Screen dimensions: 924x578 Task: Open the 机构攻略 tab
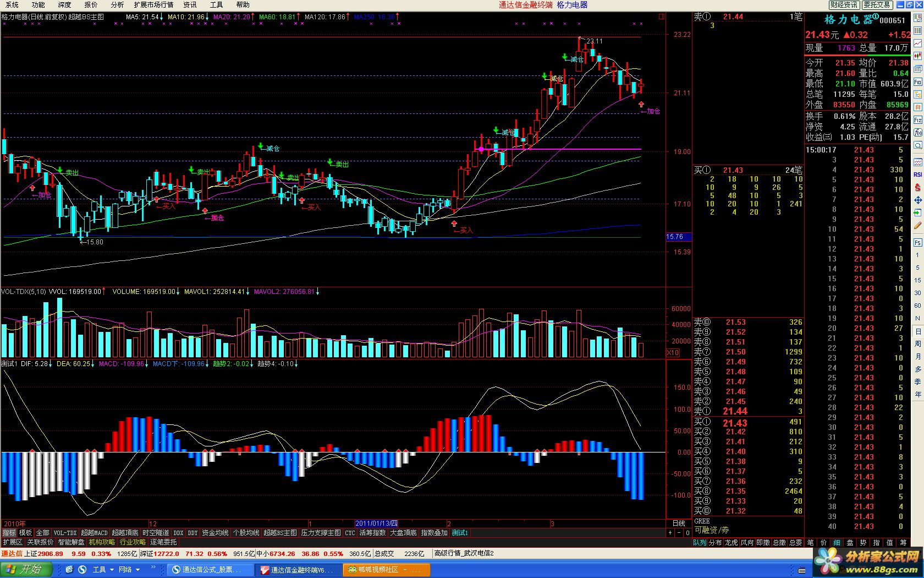102,542
